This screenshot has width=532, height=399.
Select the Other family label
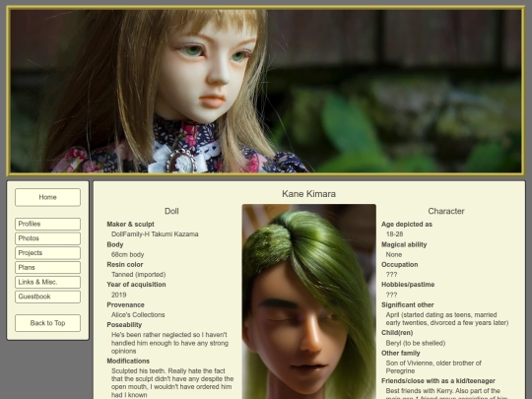pos(401,354)
